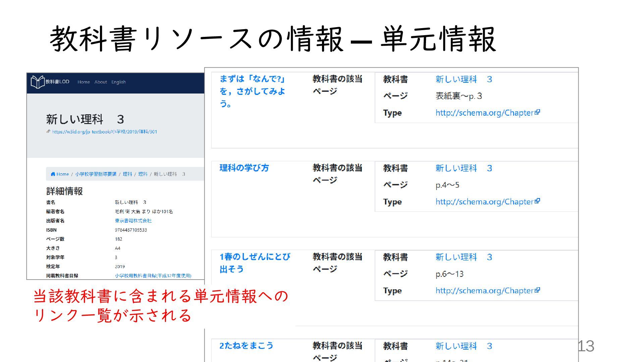Click the https://w3id.org/jp-textbook URL link
The image size is (644, 362).
[x=104, y=132]
